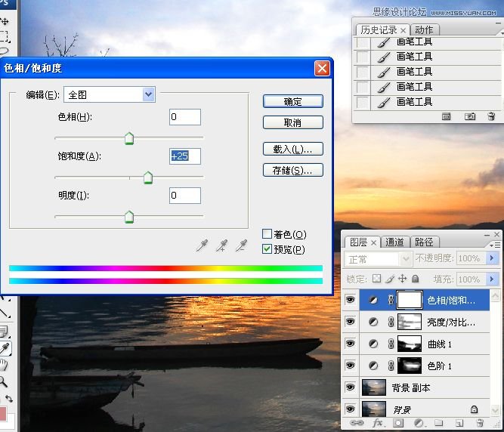
Task: Hide the 色阶 1 layer
Action: (350, 366)
